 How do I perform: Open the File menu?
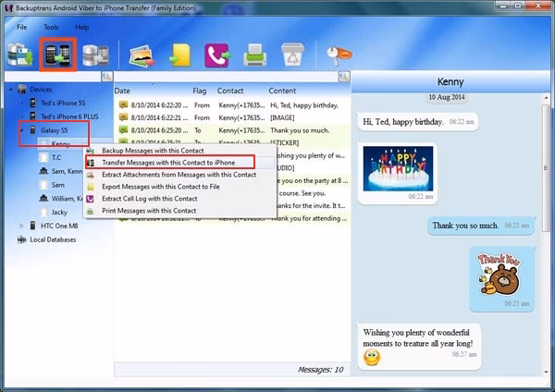coord(21,27)
